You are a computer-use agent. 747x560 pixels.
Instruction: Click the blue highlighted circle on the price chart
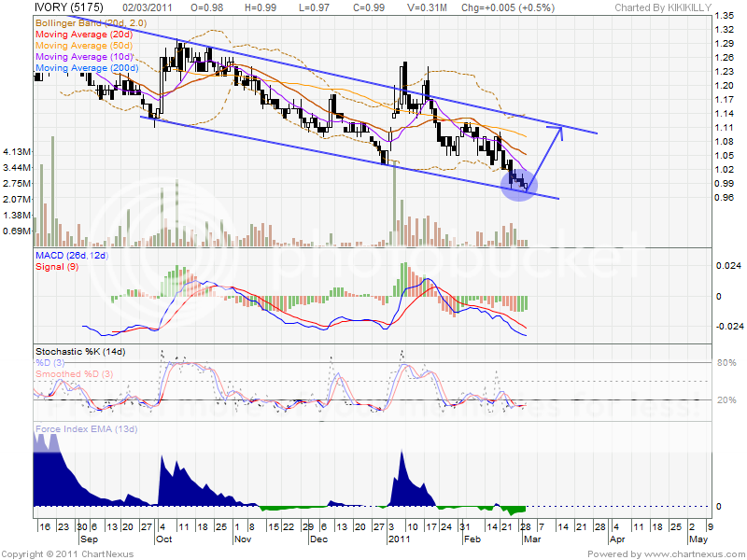point(519,183)
